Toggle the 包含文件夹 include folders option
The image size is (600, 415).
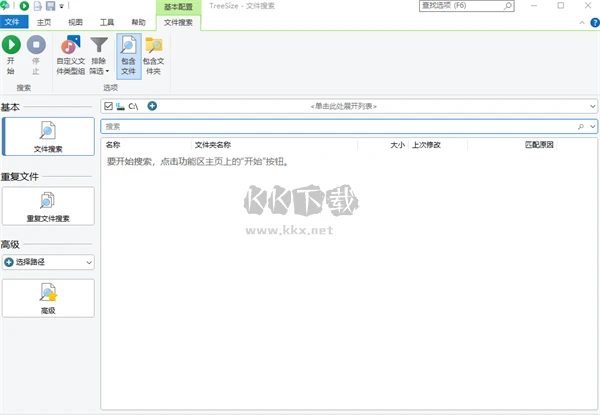[153, 56]
